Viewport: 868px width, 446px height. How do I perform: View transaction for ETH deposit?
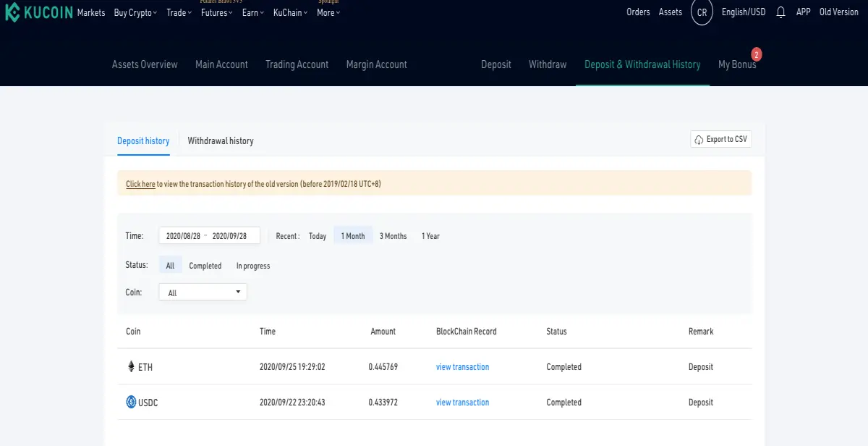tap(462, 367)
